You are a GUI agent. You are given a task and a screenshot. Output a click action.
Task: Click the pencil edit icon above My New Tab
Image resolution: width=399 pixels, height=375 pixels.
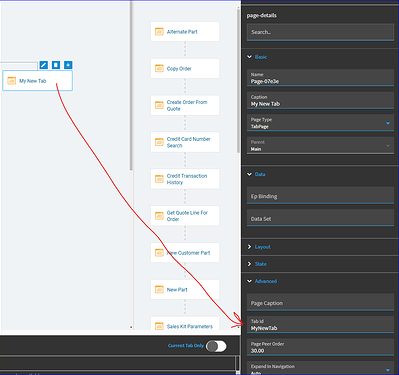[x=44, y=65]
